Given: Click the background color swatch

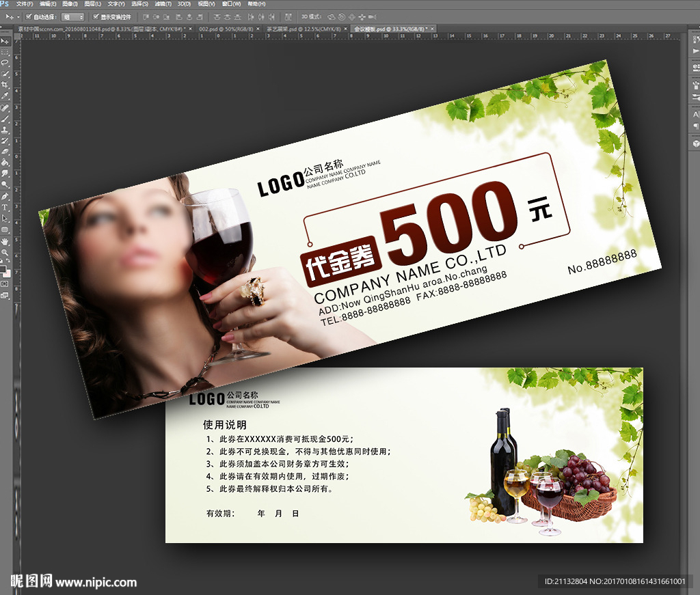Looking at the screenshot, I should 7,273.
